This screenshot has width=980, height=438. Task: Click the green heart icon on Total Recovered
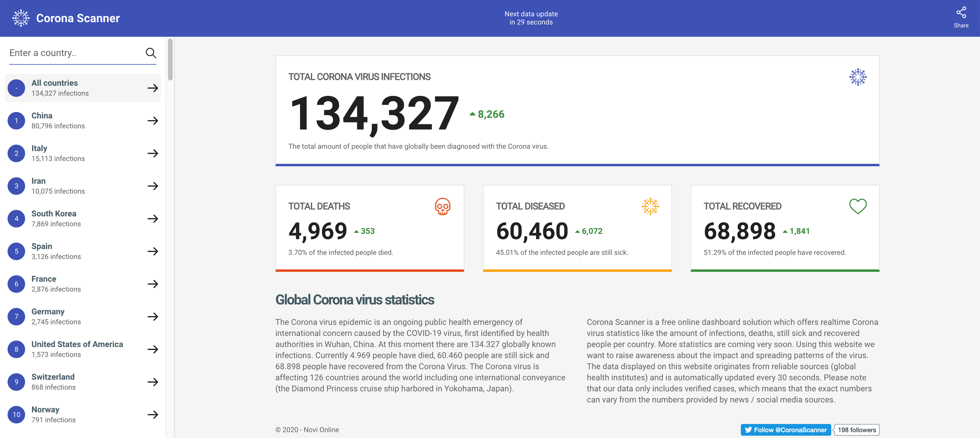point(858,206)
